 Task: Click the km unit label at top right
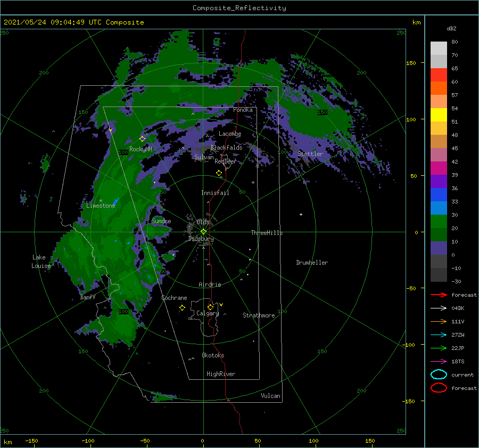(416, 22)
